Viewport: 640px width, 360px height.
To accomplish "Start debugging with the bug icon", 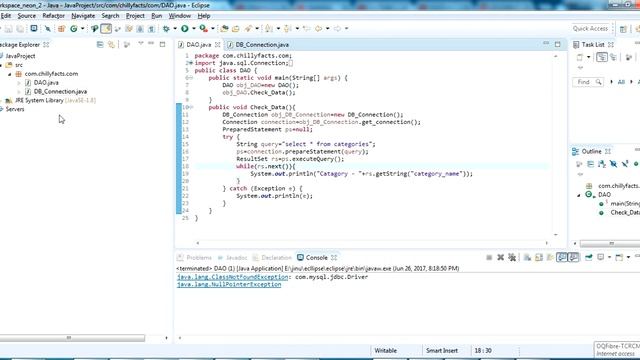I will (166, 29).
